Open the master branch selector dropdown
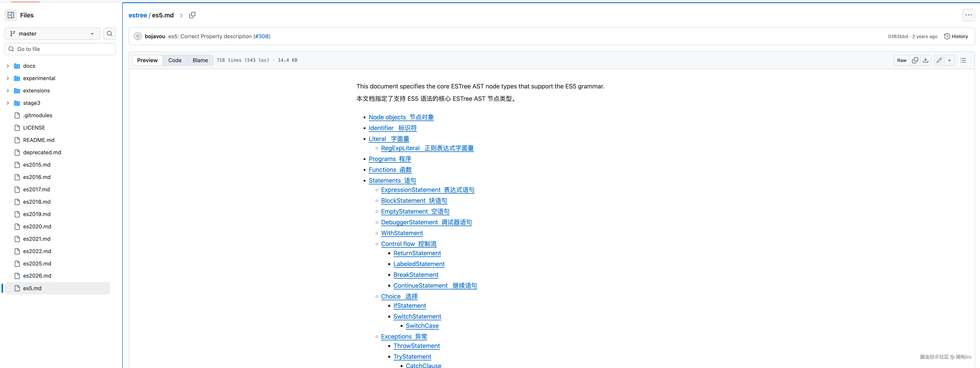 point(52,33)
